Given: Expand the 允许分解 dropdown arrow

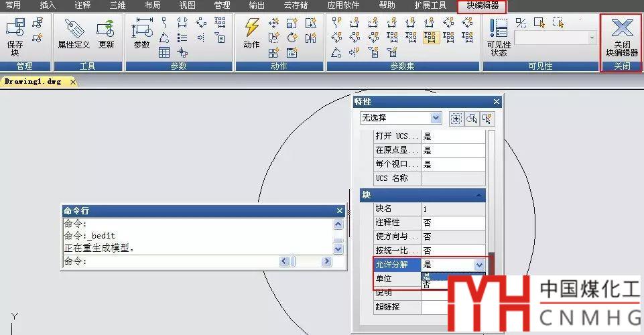Looking at the screenshot, I should 479,265.
